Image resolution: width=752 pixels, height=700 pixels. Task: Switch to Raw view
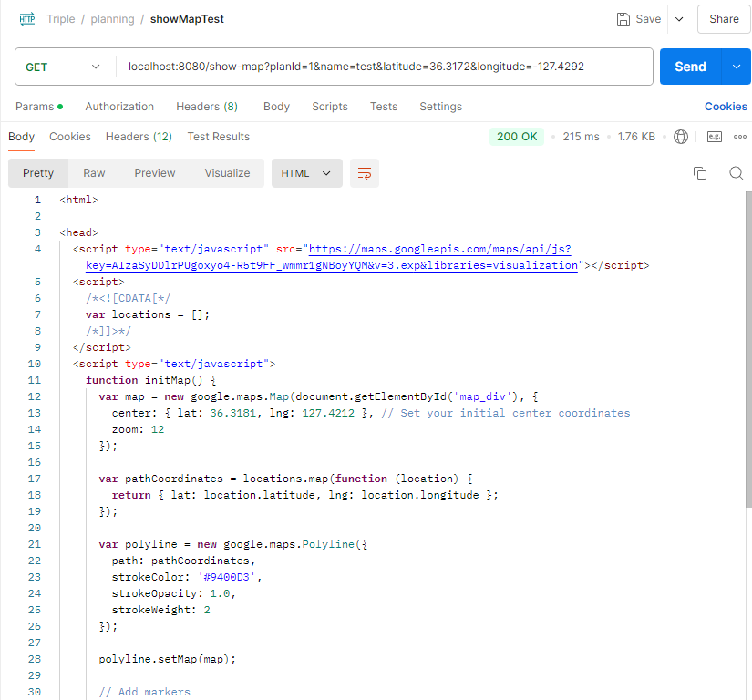coord(94,173)
